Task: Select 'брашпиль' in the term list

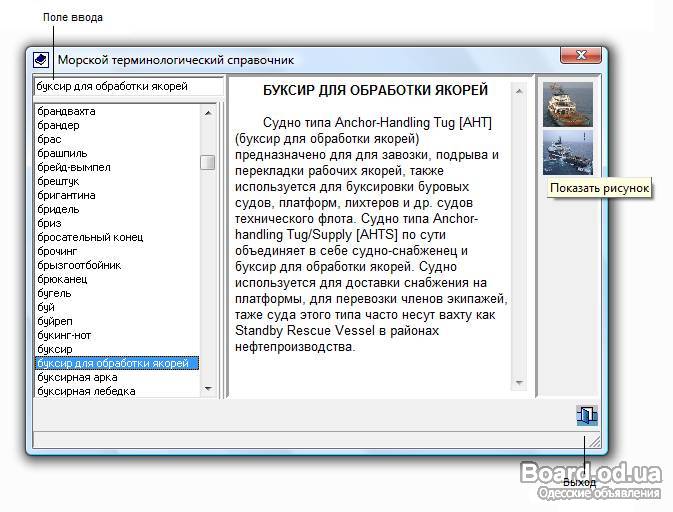Action: tap(62, 154)
